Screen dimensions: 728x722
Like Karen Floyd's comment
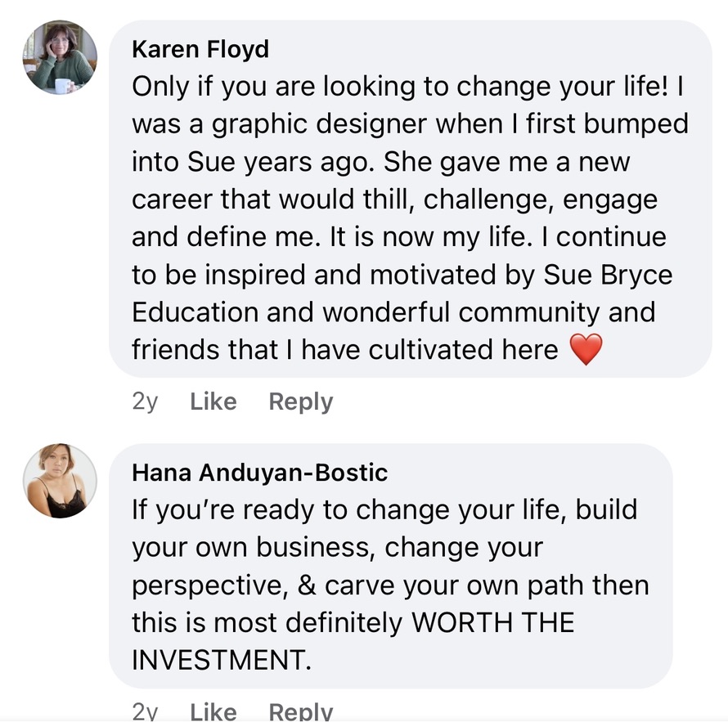pyautogui.click(x=213, y=401)
